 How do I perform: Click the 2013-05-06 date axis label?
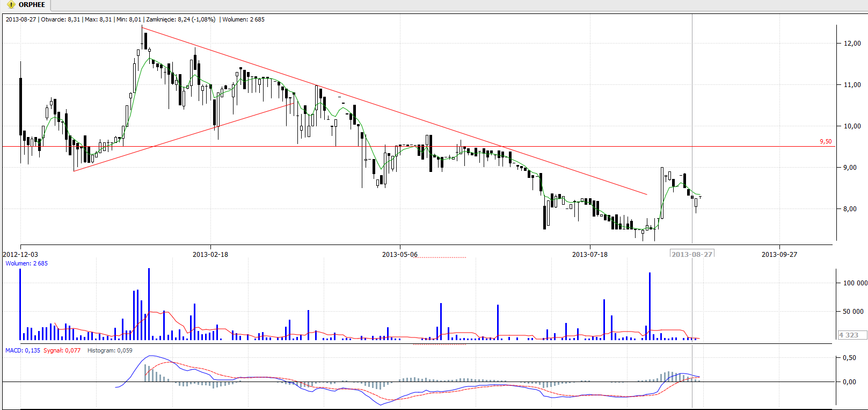click(399, 255)
